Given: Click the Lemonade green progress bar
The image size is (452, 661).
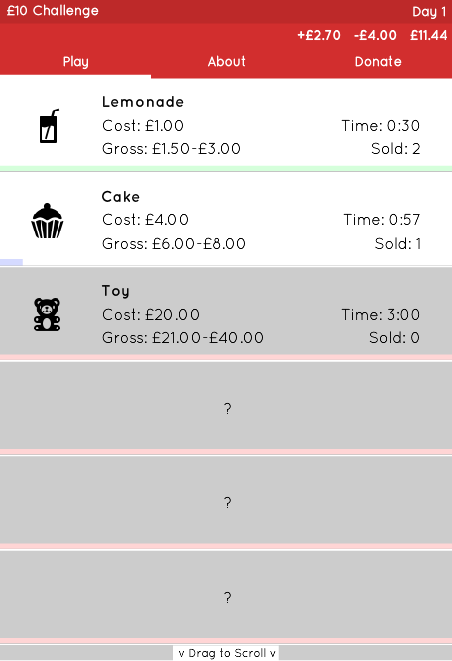Looking at the screenshot, I should [226, 169].
